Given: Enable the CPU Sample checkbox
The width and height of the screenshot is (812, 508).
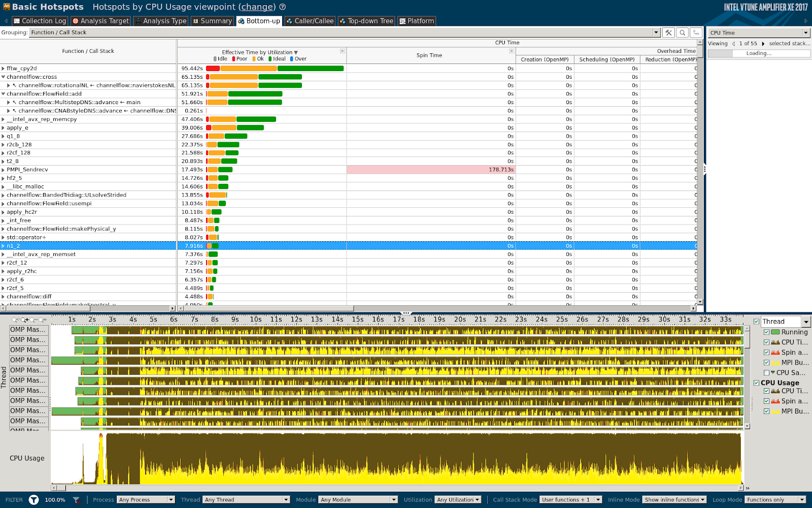Looking at the screenshot, I should point(766,373).
